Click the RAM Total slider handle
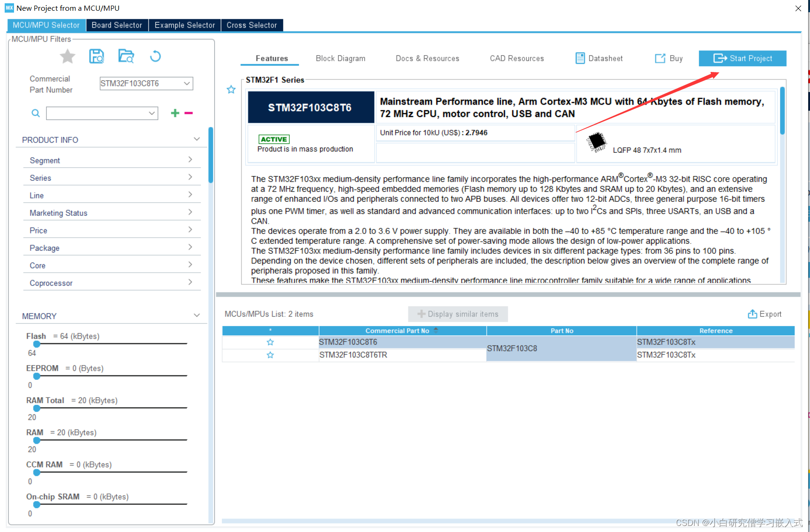The image size is (810, 532). [x=36, y=408]
